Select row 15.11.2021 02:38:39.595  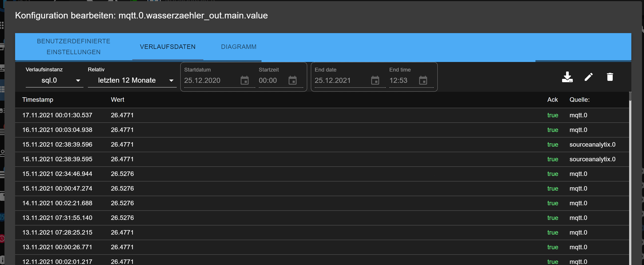[x=322, y=159]
